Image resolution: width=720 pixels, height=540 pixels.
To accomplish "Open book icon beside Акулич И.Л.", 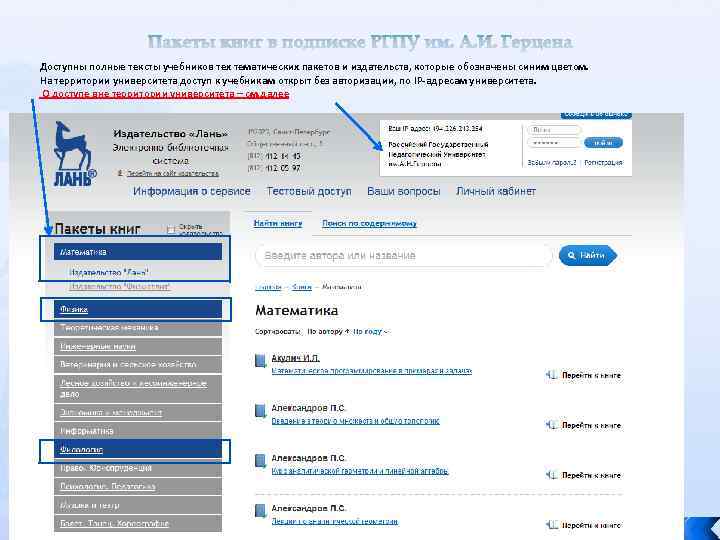I will point(260,360).
